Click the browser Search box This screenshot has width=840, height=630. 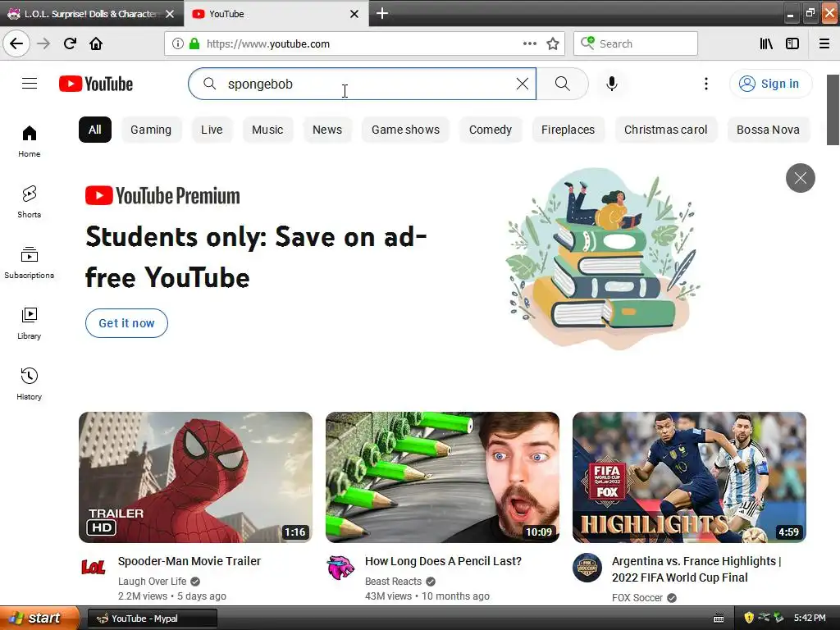pyautogui.click(x=636, y=43)
